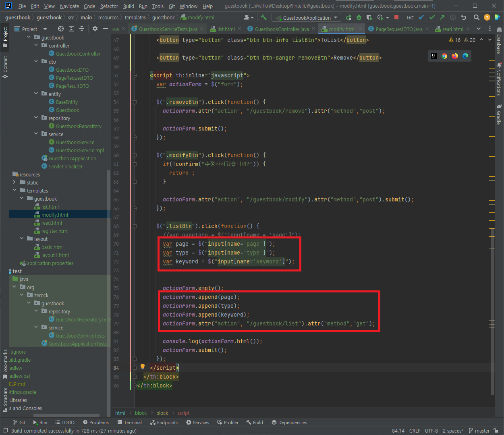The image size is (504, 435).
Task: Open Project view mode dropdown arrow
Action: point(45,29)
